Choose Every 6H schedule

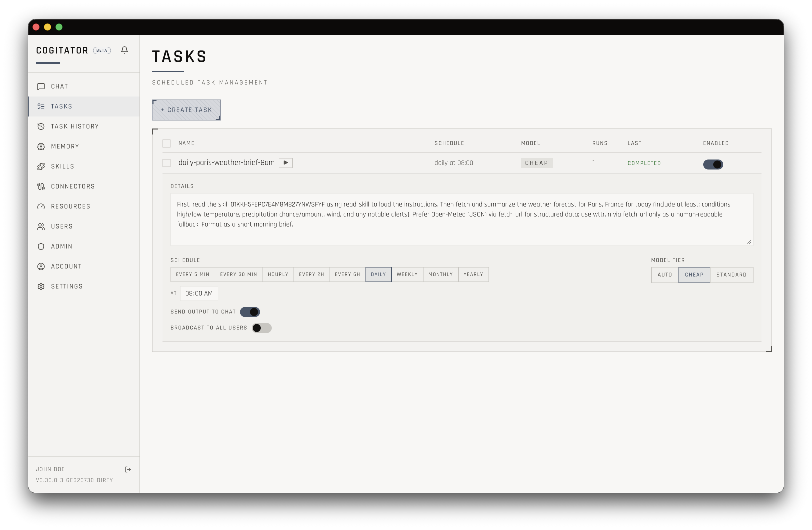[x=347, y=274]
